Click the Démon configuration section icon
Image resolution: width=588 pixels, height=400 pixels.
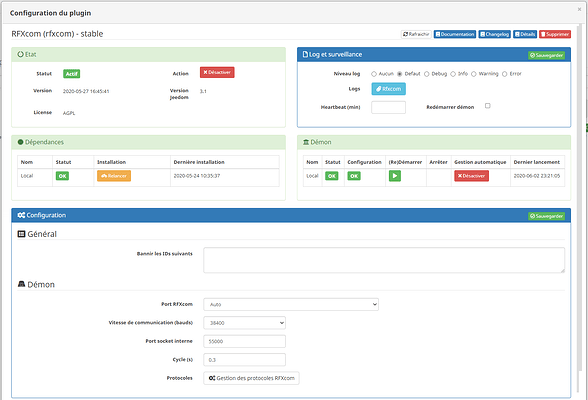(x=21, y=284)
